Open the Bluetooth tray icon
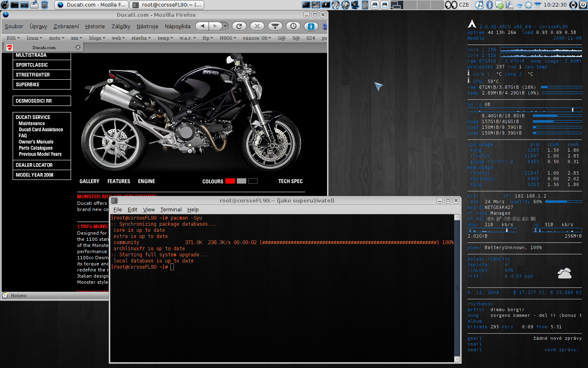Screen dimensions: 588x368 pos(489,5)
